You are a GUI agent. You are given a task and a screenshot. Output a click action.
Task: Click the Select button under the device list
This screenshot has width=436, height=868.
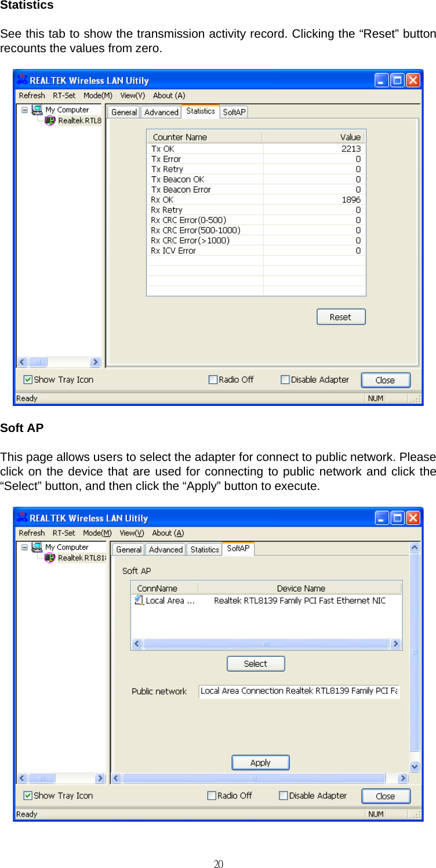[x=256, y=664]
